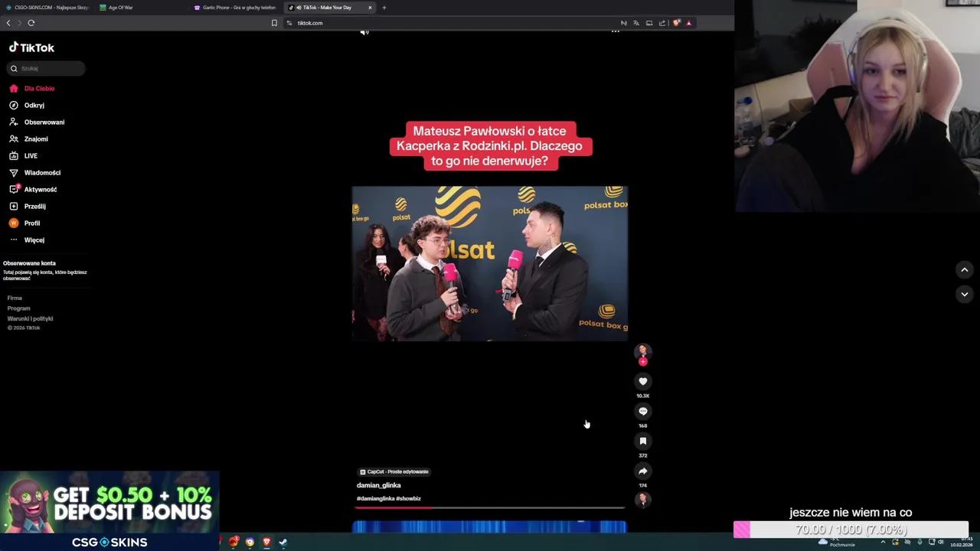Switch to the CSGO-SKINS.COM tab
980x551 pixels.
pos(46,8)
